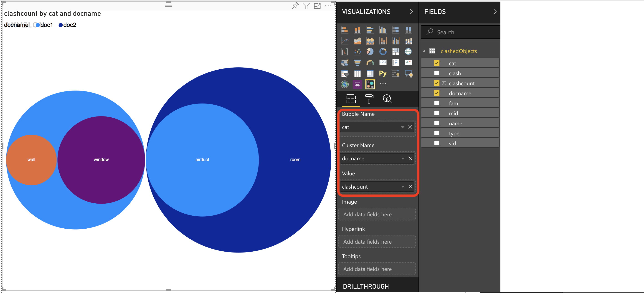
Task: Select the gauge visual
Action: pyautogui.click(x=370, y=63)
